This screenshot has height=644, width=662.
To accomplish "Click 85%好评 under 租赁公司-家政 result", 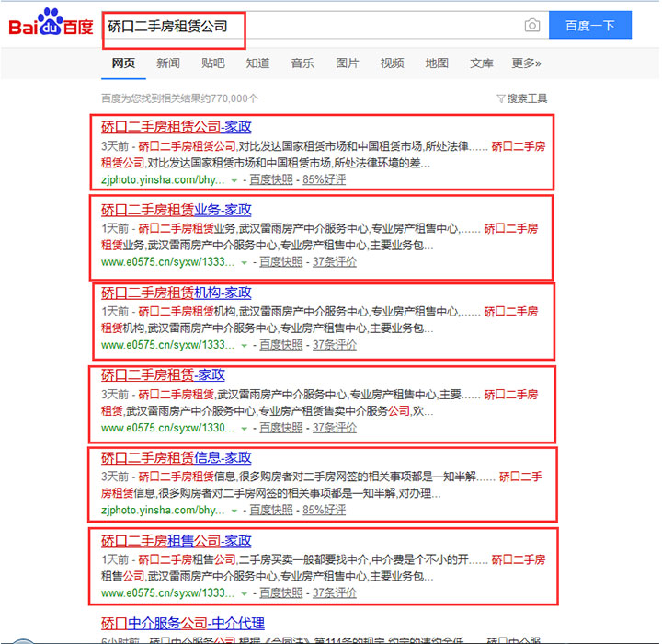I will pyautogui.click(x=325, y=179).
